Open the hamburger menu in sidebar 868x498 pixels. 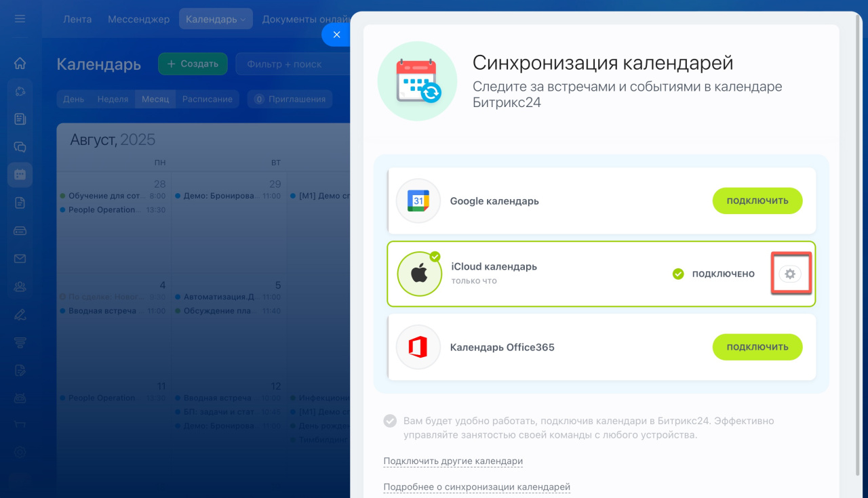point(20,18)
